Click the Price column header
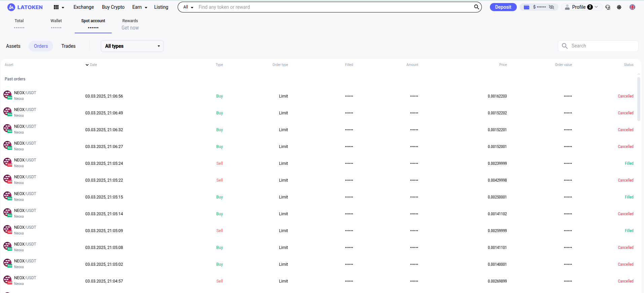The image size is (644, 293). (x=503, y=65)
